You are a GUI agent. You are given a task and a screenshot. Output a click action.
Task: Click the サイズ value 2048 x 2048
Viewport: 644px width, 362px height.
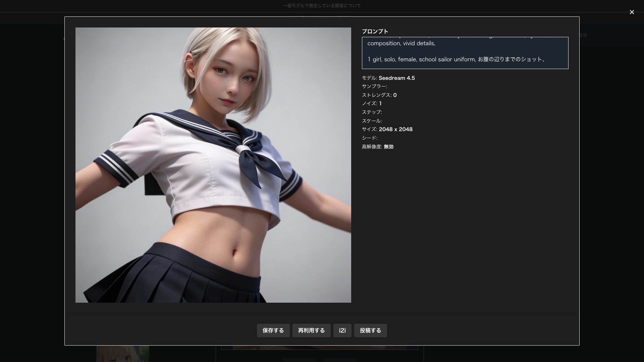pyautogui.click(x=396, y=129)
